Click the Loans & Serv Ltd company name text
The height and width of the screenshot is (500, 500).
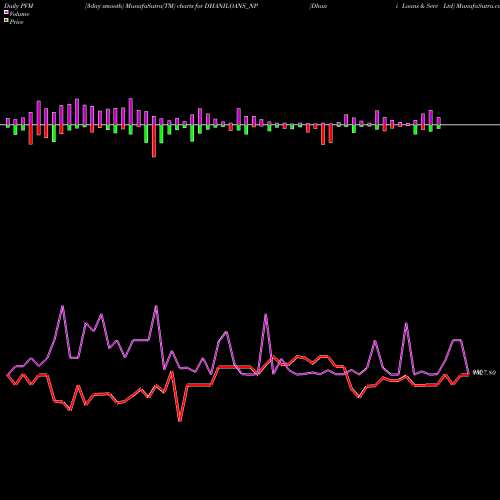pos(428,6)
